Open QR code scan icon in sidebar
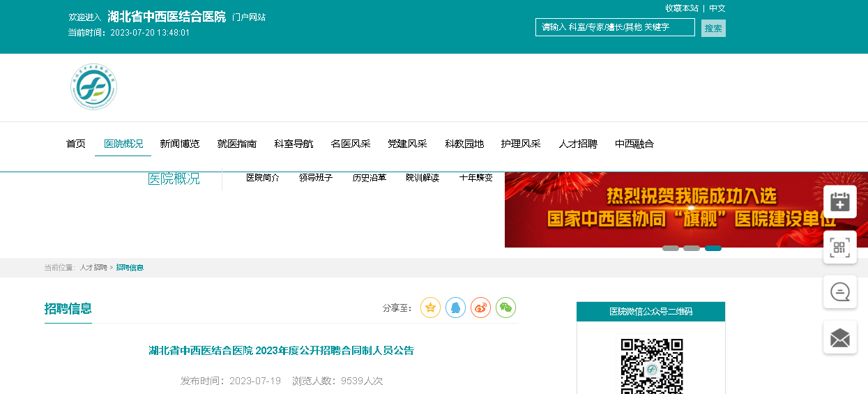This screenshot has width=868, height=394. tap(839, 247)
